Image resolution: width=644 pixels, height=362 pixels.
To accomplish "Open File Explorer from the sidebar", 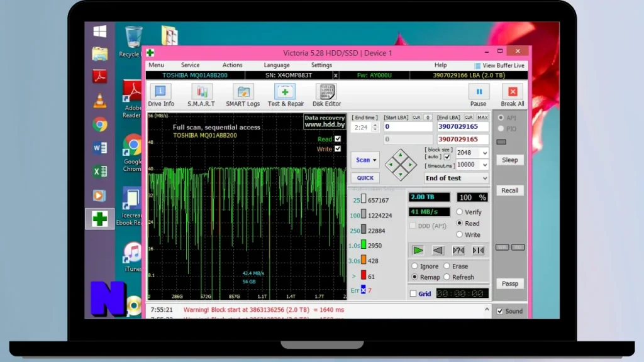I will tap(100, 54).
